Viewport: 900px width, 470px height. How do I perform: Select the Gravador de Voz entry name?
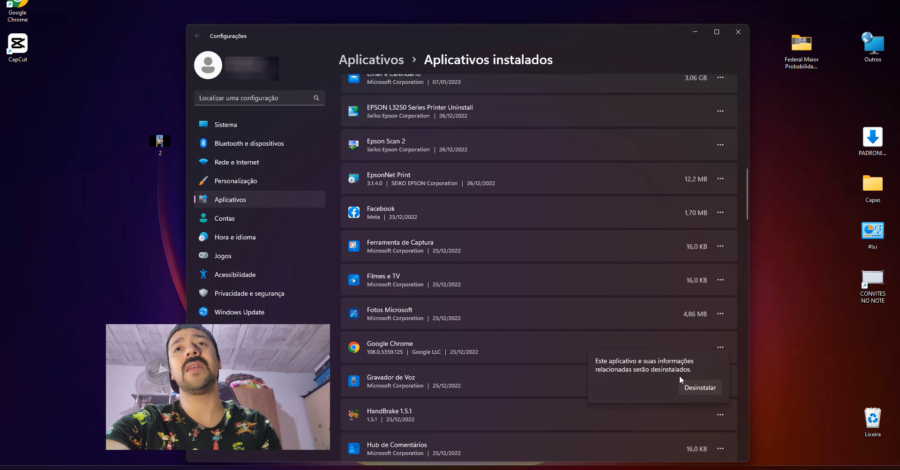(391, 378)
